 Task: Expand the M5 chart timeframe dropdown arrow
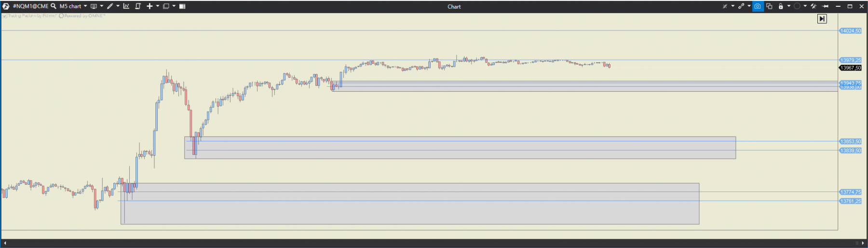tap(85, 6)
